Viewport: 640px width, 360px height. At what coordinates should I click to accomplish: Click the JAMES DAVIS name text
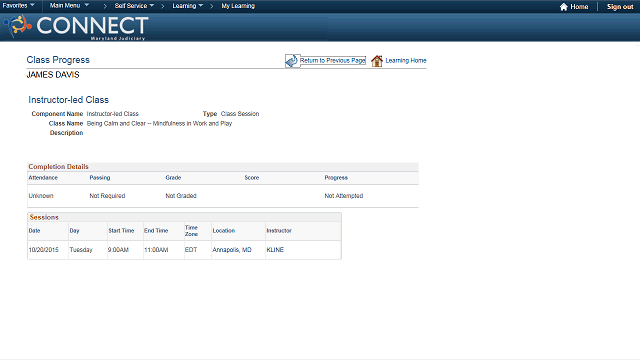(53, 75)
